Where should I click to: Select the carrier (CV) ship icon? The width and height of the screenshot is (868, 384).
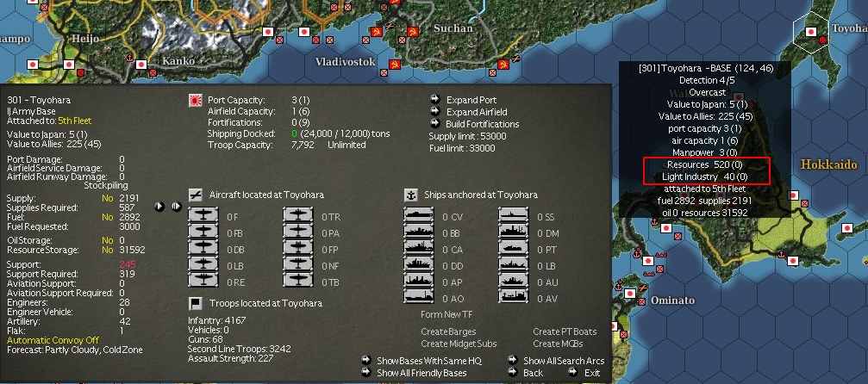pyautogui.click(x=419, y=216)
